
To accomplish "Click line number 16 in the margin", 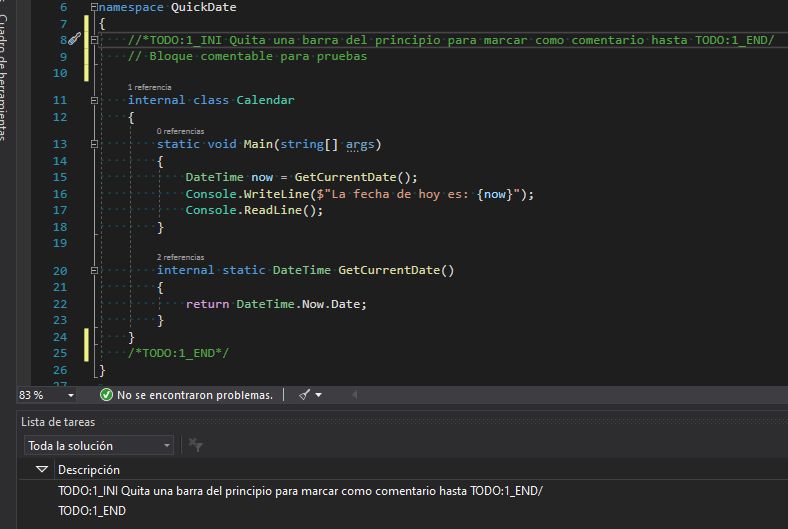I will point(60,194).
